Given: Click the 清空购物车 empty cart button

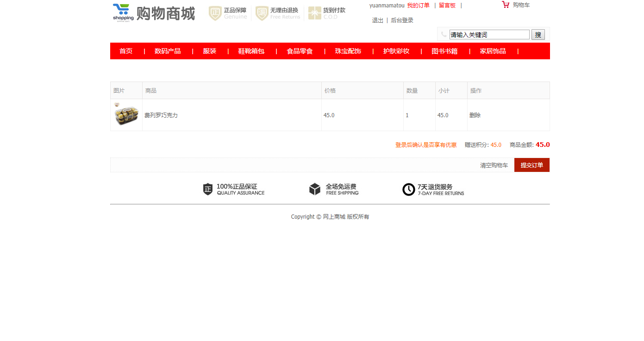Looking at the screenshot, I should click(x=494, y=164).
